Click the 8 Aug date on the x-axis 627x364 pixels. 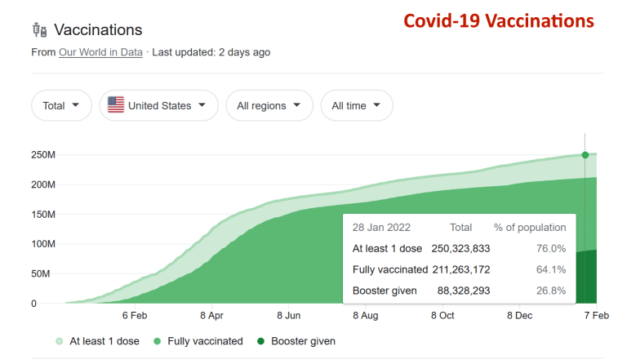[x=365, y=315]
